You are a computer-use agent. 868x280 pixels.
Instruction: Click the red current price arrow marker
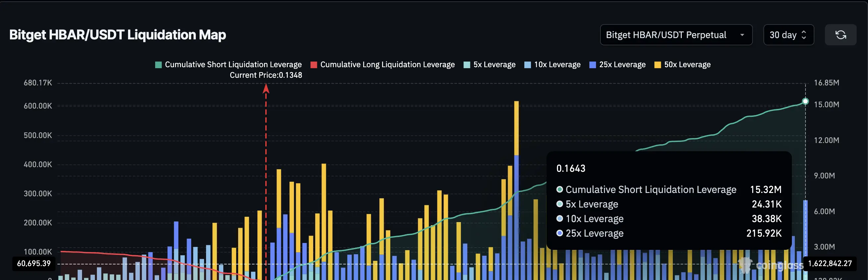click(x=266, y=88)
